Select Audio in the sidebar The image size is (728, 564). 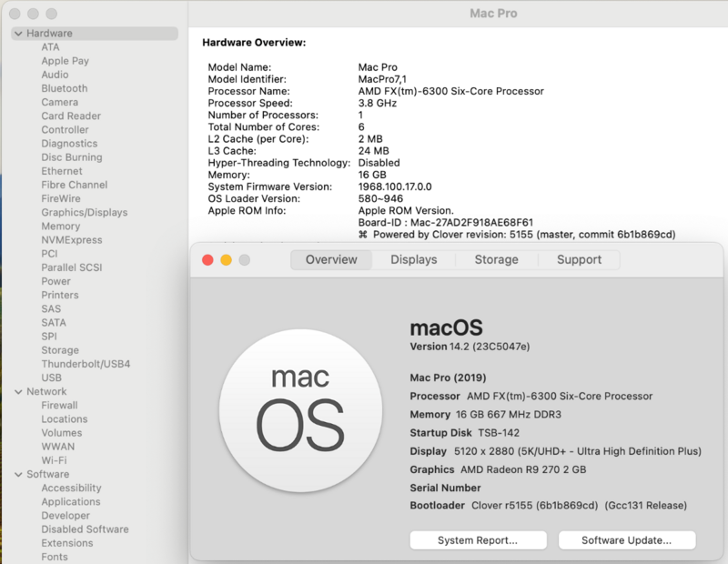55,75
